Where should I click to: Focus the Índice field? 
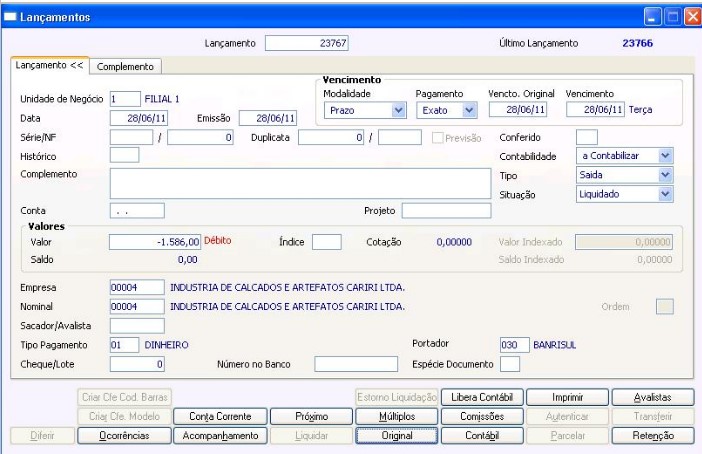pos(327,242)
